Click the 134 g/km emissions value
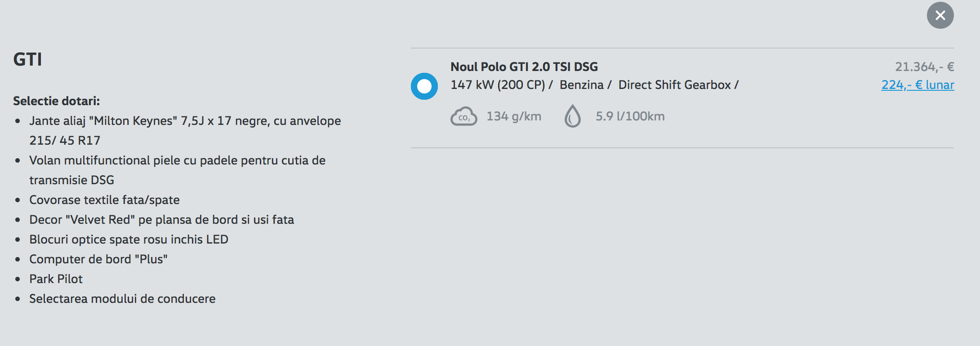Screen dimensions: 980x346 click(514, 116)
